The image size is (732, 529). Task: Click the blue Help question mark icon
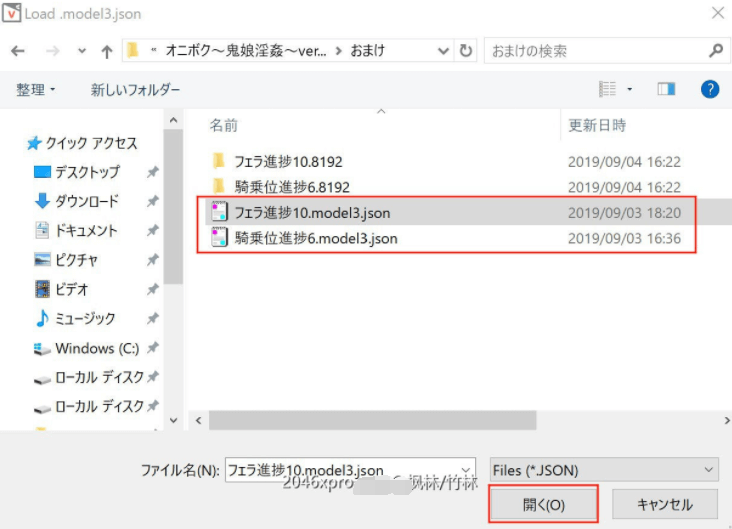point(710,89)
